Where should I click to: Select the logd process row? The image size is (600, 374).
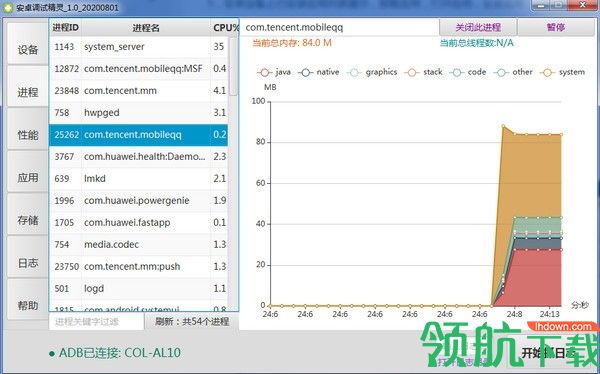[x=139, y=288]
